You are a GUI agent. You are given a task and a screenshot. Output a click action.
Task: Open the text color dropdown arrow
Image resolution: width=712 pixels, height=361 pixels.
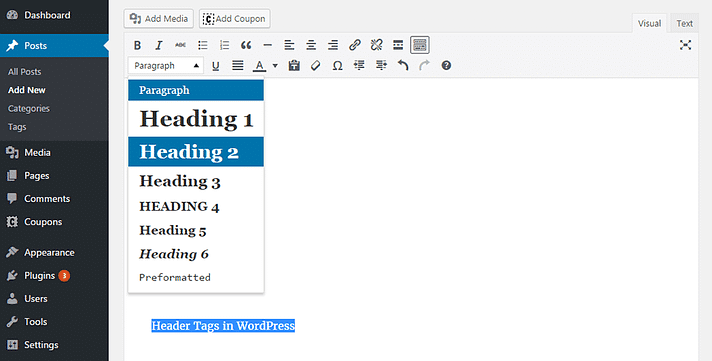pyautogui.click(x=275, y=66)
